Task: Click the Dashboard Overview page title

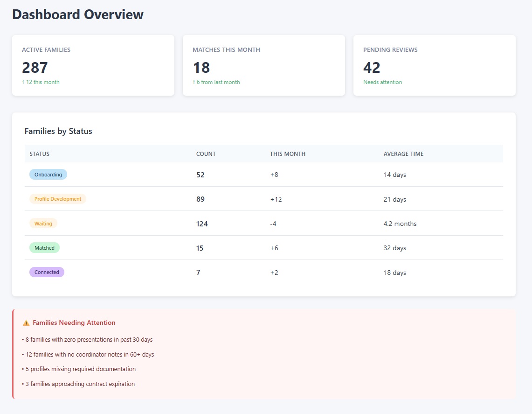Action: [78, 14]
